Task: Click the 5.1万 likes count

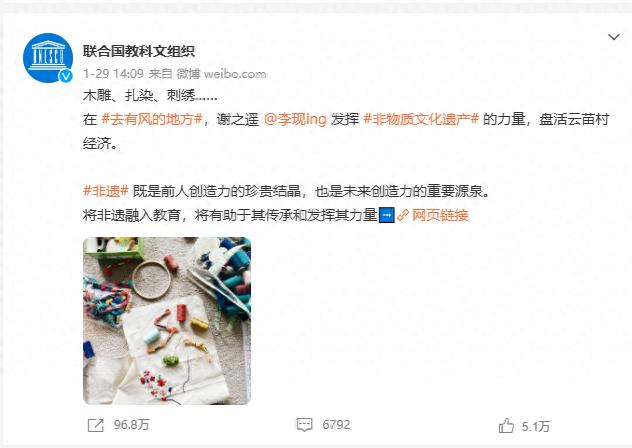Action: 536,426
